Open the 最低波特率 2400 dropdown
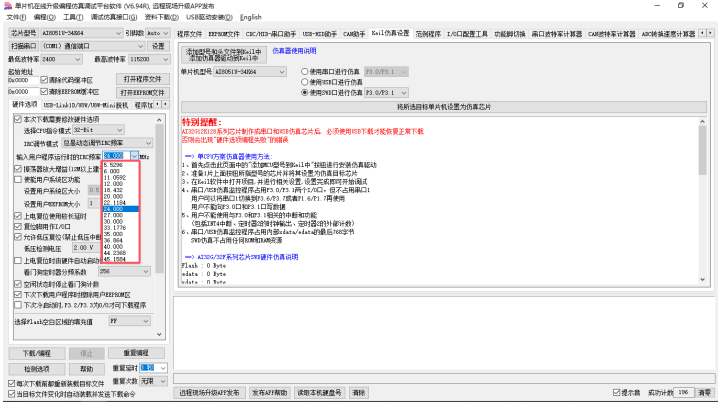Image resolution: width=723 pixels, height=402 pixels. (x=61, y=59)
